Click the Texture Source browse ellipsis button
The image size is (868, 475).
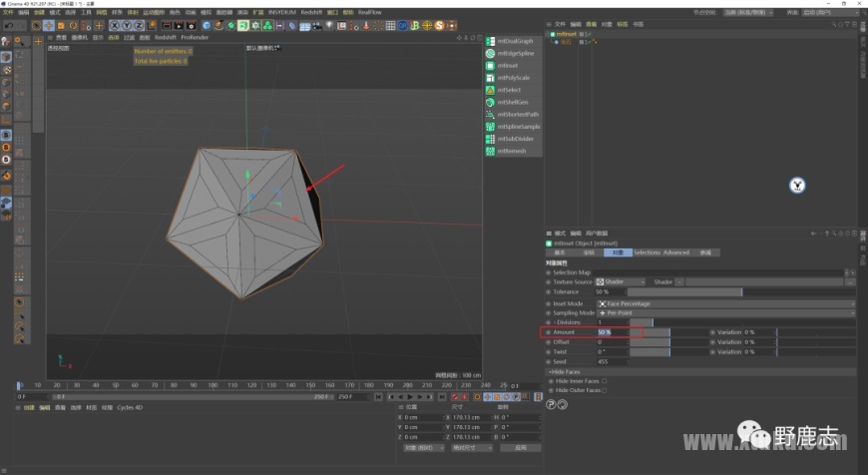point(850,281)
